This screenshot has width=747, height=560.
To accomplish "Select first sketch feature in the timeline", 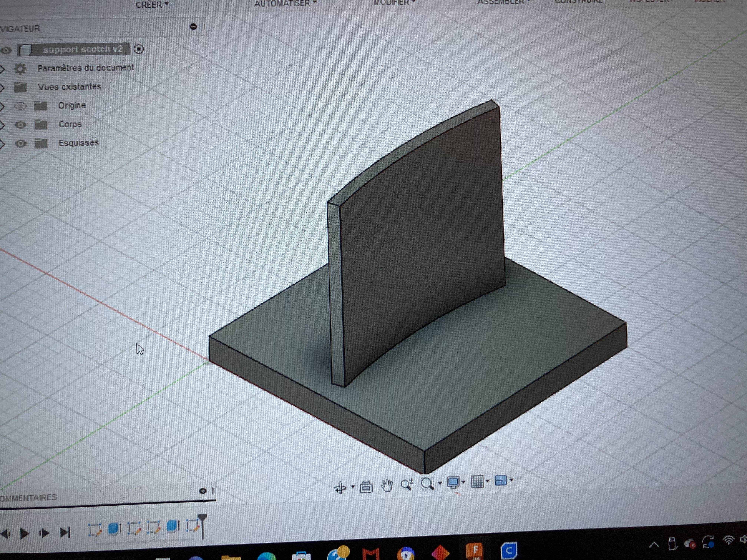I will click(95, 530).
